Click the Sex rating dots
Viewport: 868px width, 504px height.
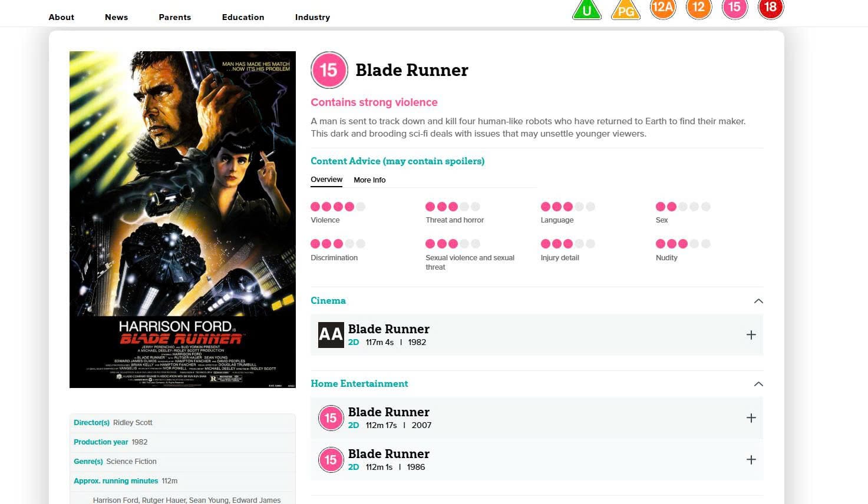pyautogui.click(x=683, y=207)
